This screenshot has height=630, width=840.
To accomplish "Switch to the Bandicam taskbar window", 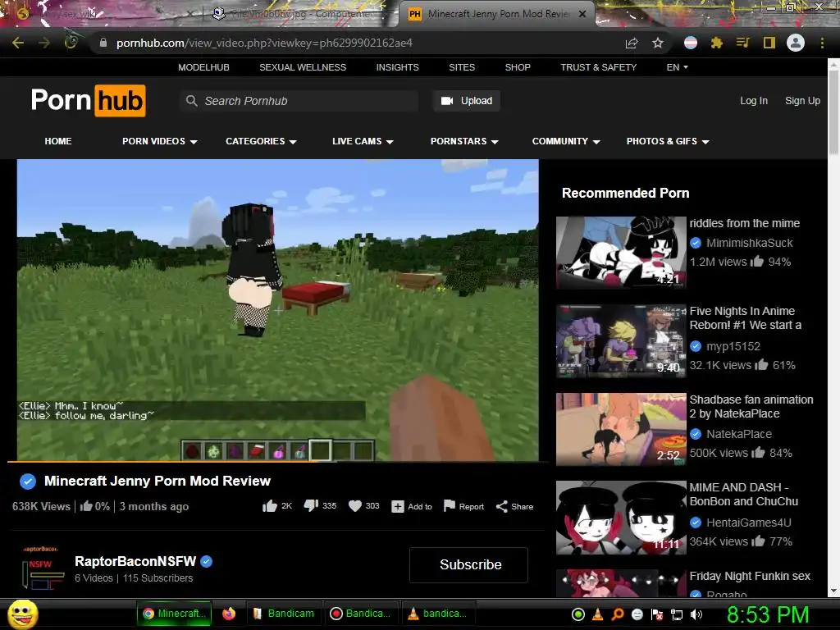I will (x=284, y=614).
